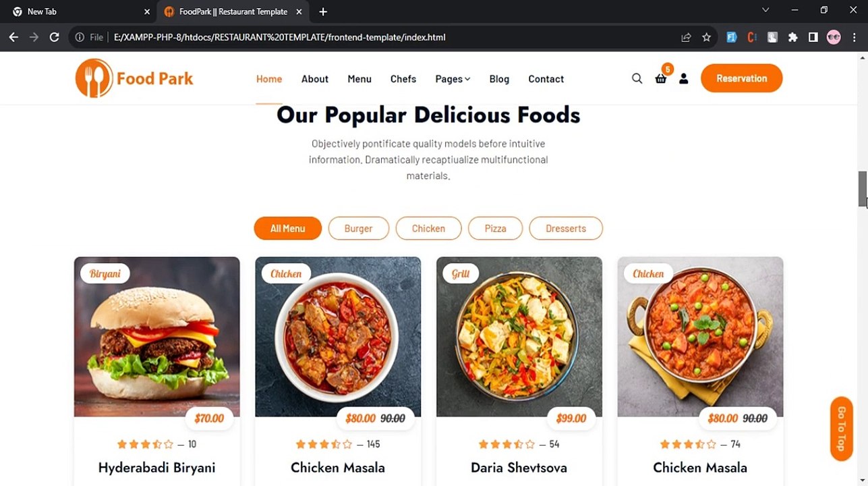Click the Go To Top button
868x486 pixels.
pyautogui.click(x=841, y=428)
